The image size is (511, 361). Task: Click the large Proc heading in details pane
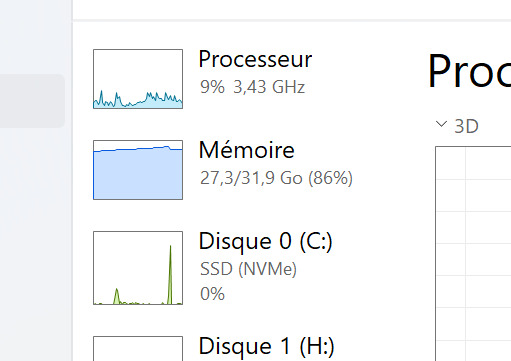click(469, 71)
